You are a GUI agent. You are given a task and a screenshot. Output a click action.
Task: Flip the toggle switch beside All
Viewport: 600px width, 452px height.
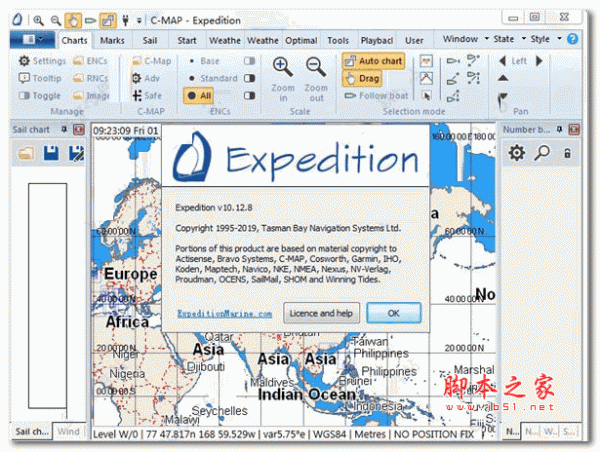[249, 95]
